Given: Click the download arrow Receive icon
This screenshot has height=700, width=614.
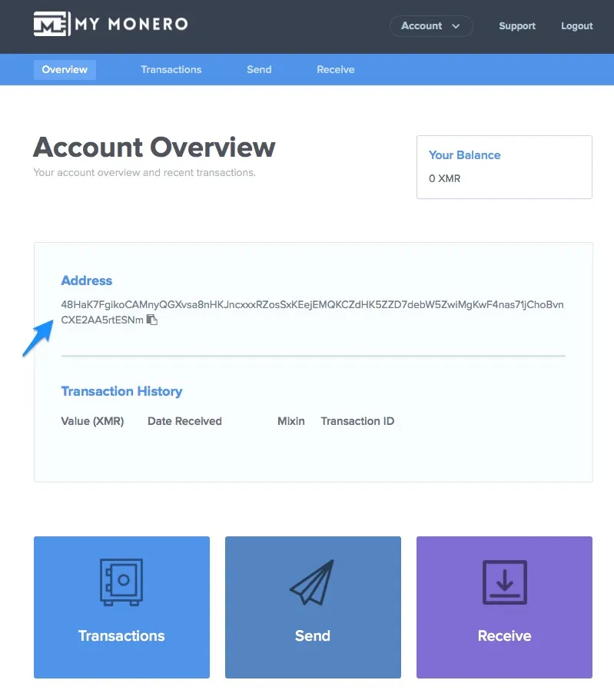Looking at the screenshot, I should coord(504,582).
